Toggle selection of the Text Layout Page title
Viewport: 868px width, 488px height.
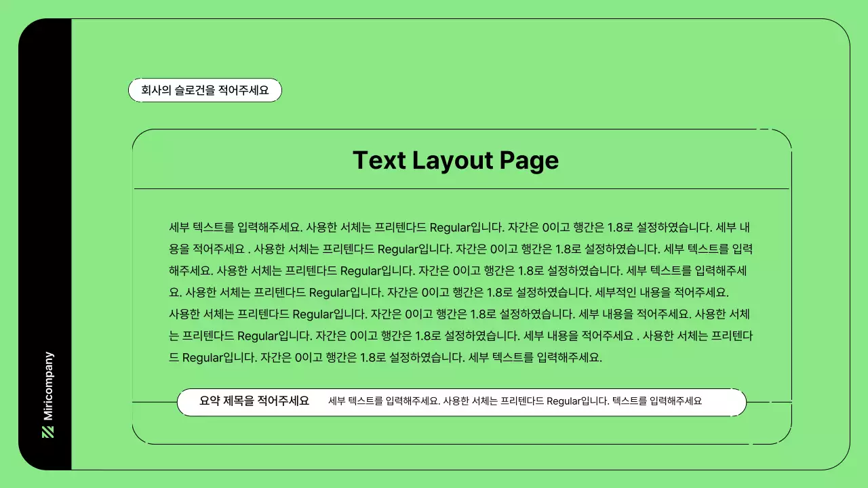point(456,161)
